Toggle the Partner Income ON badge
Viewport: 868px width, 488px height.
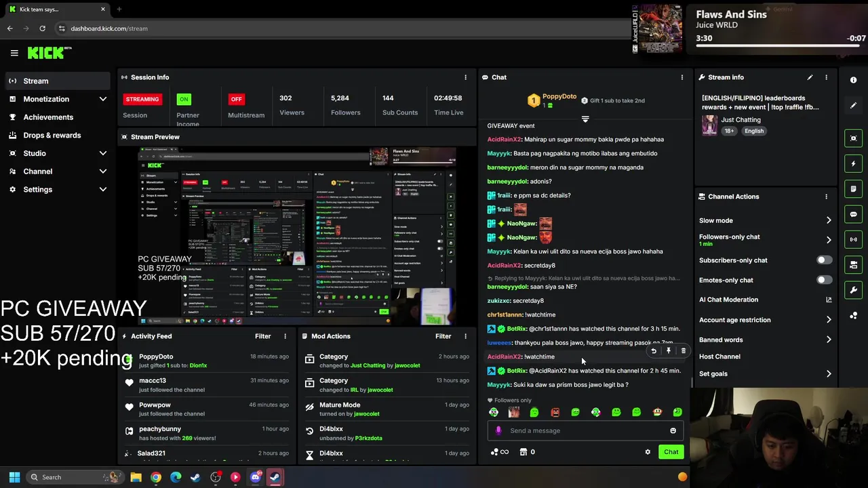tap(184, 99)
